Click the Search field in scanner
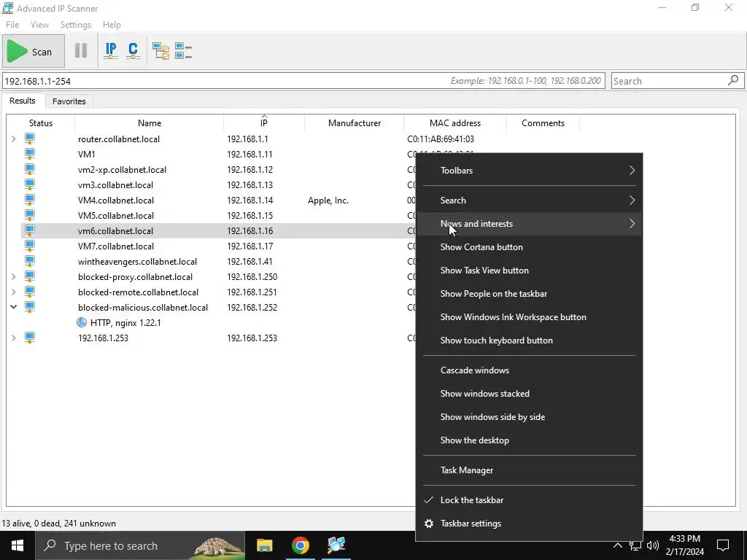The image size is (747, 560). coord(676,80)
